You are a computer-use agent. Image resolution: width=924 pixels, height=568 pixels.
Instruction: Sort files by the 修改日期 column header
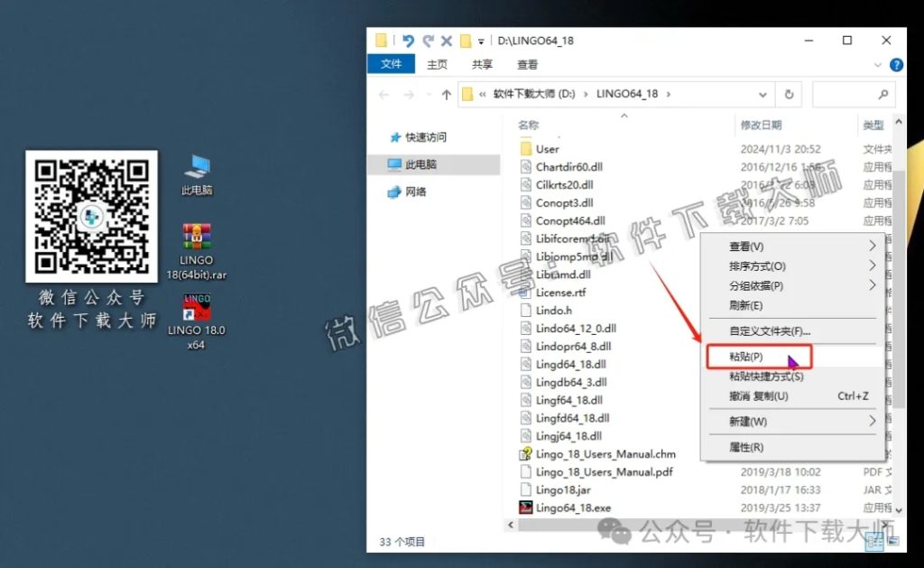tap(761, 125)
